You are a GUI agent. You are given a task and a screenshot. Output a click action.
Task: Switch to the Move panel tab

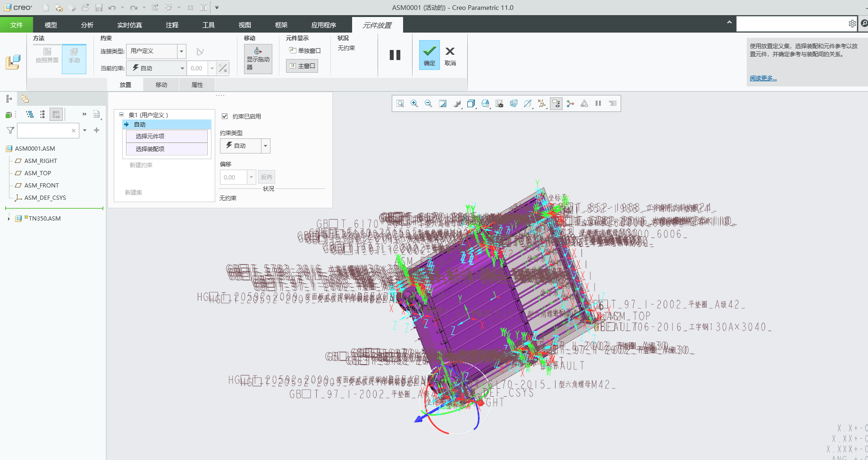pos(161,85)
